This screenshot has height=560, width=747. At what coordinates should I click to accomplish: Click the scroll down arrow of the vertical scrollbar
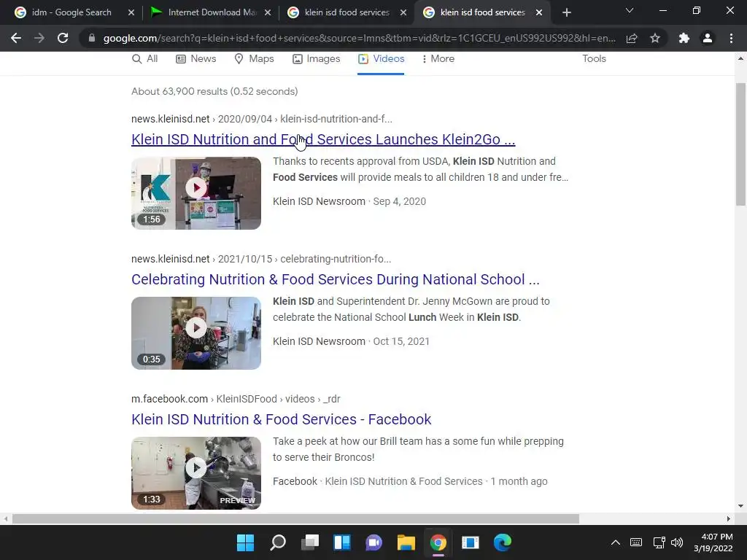740,506
